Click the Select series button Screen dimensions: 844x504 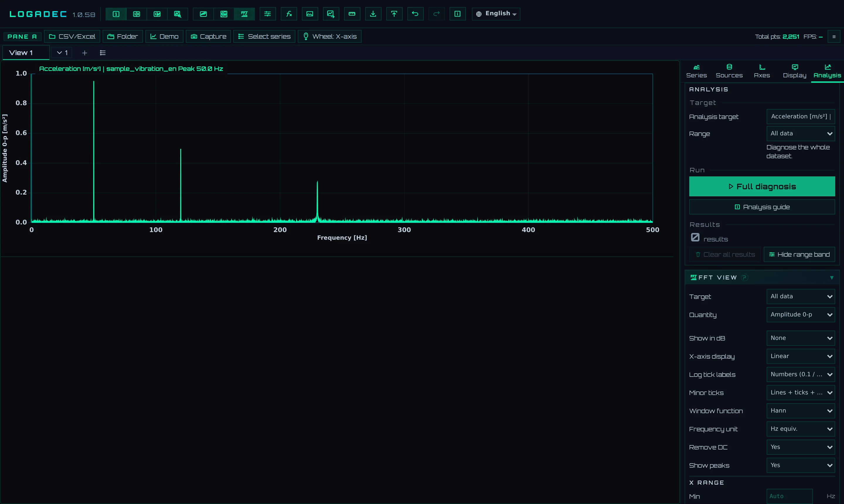264,36
